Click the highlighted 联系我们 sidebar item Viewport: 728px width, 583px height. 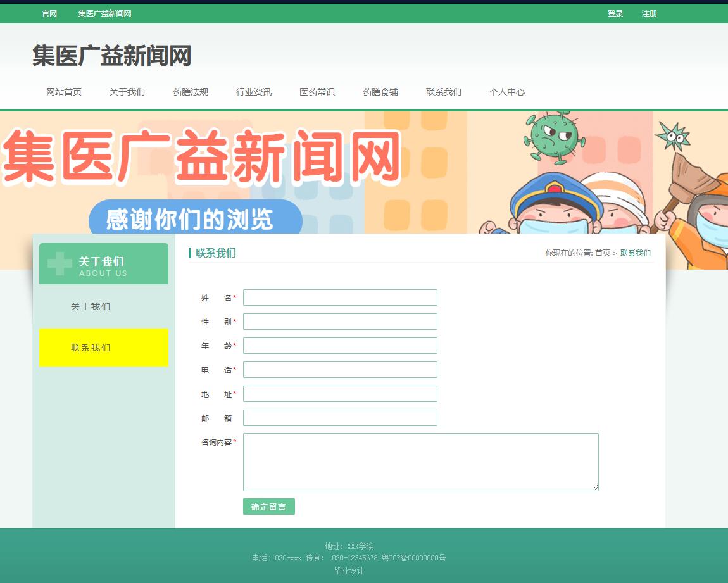(x=89, y=348)
